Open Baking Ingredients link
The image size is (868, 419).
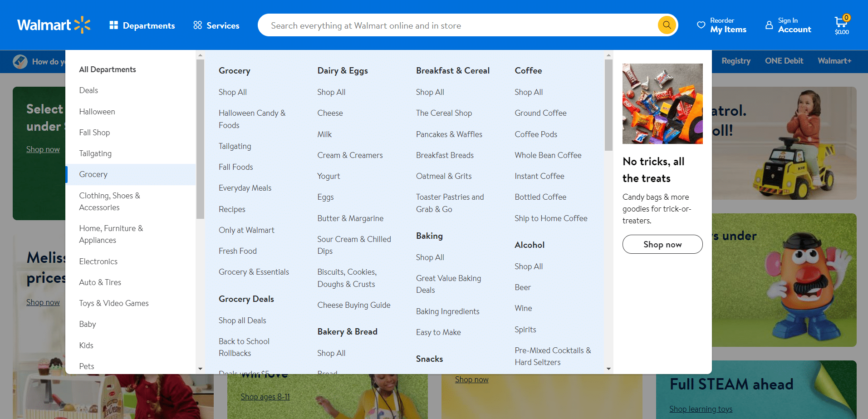tap(448, 311)
